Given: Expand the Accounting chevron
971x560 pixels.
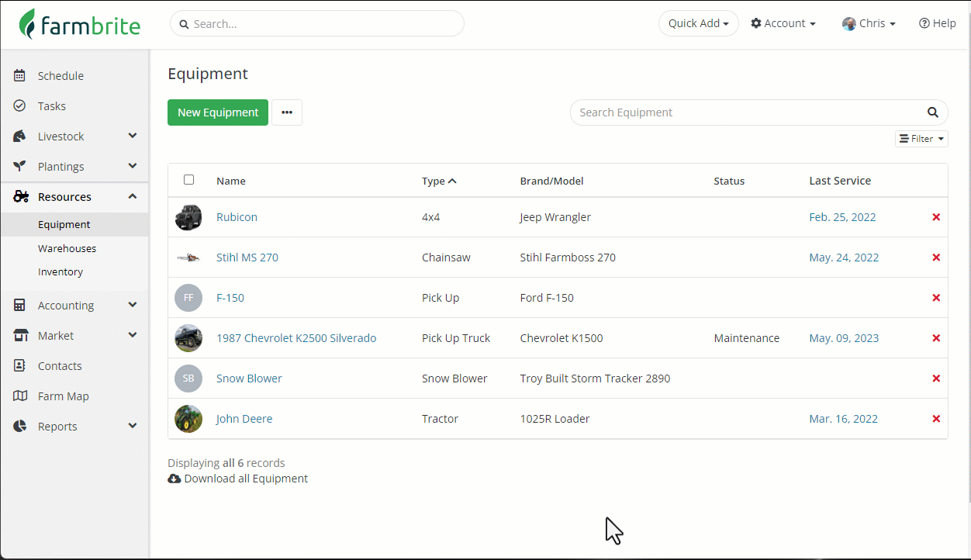Looking at the screenshot, I should click(133, 305).
